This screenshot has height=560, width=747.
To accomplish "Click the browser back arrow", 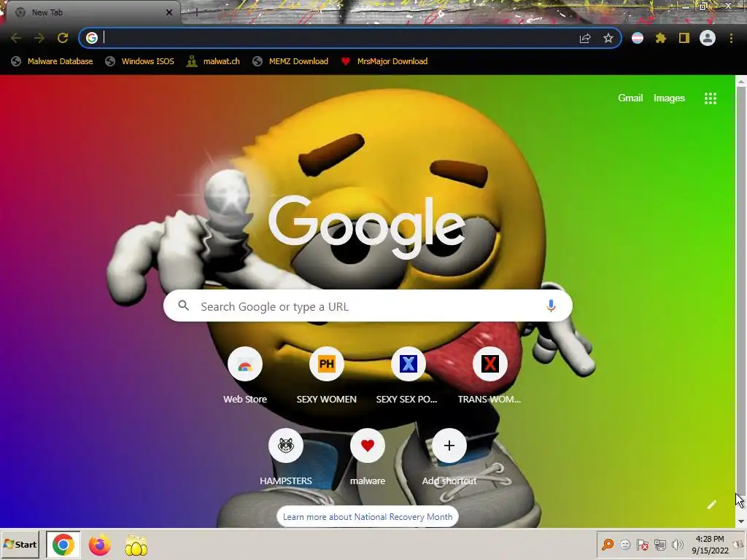I will (16, 38).
